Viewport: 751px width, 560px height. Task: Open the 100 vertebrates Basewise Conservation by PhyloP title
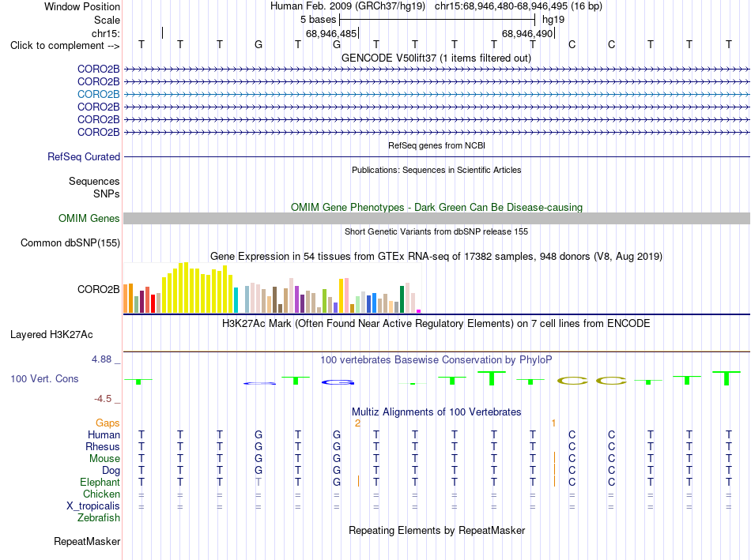pos(436,359)
